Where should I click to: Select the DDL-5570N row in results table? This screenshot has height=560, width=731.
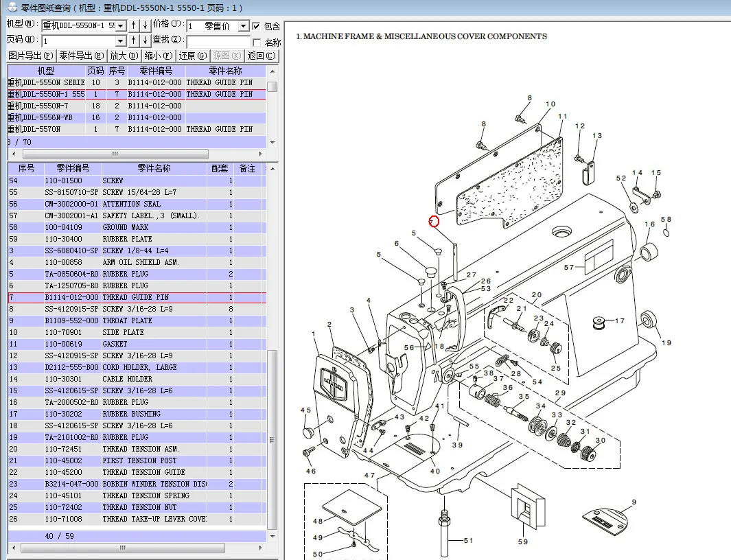click(41, 129)
